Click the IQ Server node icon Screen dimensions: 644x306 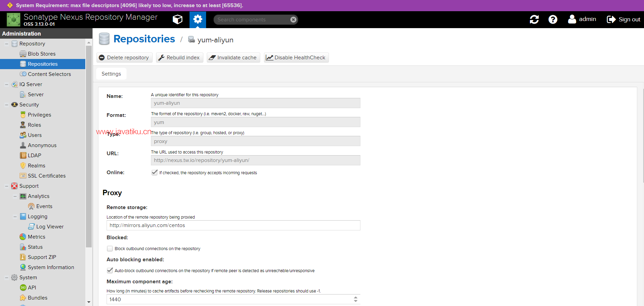click(15, 84)
